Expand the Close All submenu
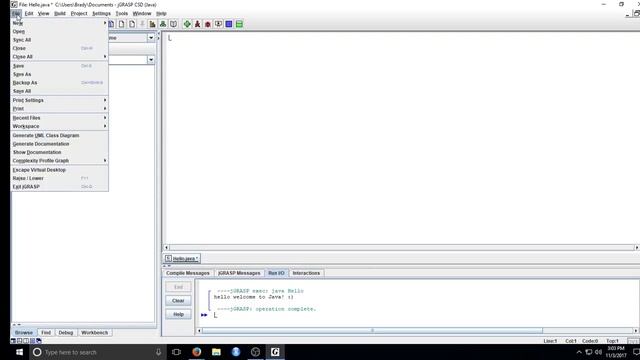Screen dimensions: 640x360 coord(105,56)
